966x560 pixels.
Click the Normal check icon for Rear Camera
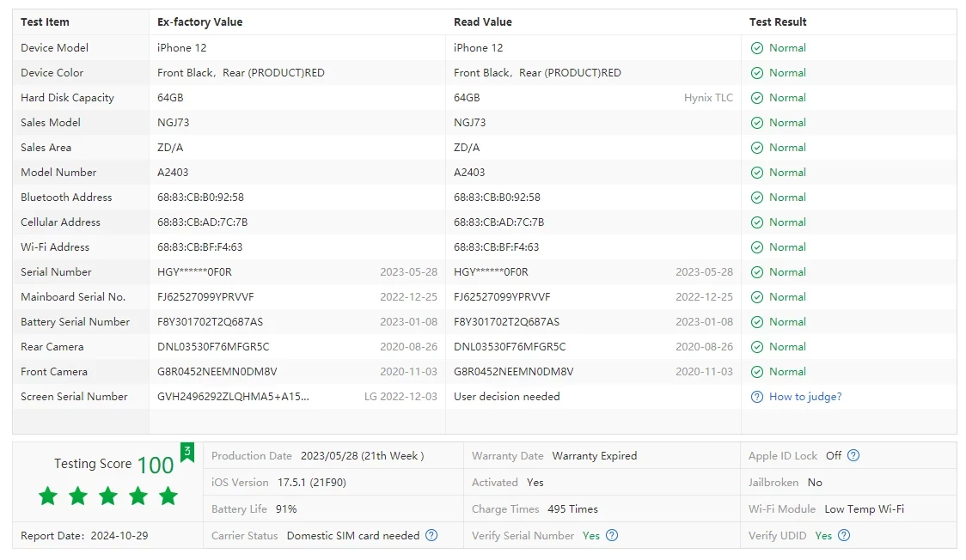point(756,347)
